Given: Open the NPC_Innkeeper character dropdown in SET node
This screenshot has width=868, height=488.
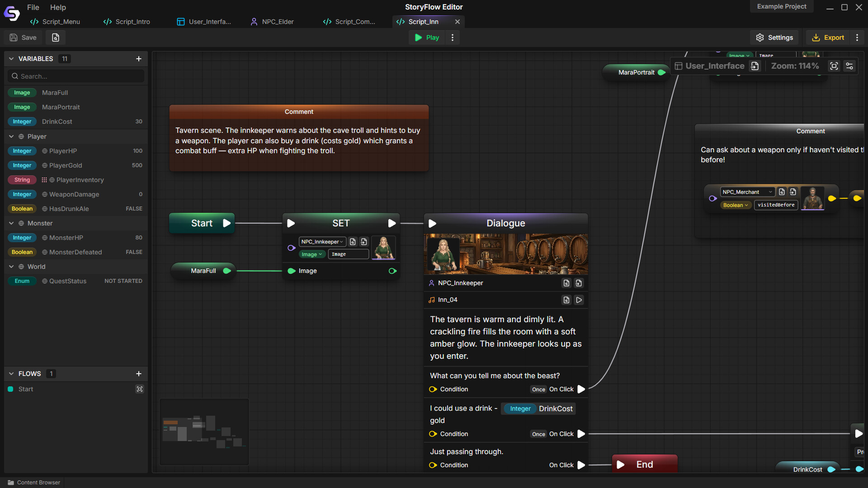Looking at the screenshot, I should 322,242.
